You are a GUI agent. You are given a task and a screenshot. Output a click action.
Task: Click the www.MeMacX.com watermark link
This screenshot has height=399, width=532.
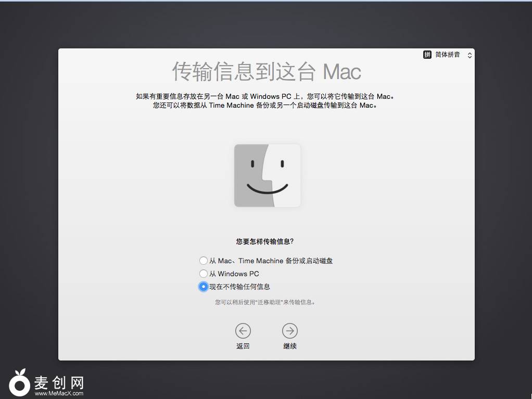point(59,394)
